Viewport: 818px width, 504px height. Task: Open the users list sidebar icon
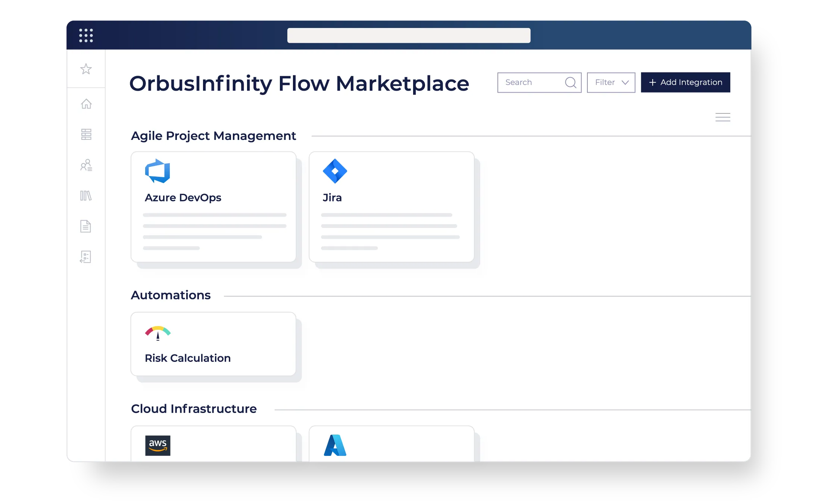(86, 165)
